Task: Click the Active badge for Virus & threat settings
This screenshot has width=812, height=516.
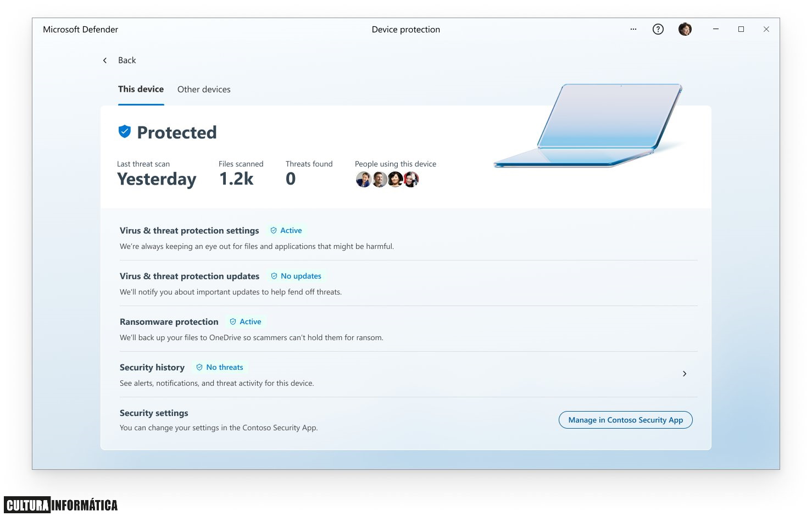Action: pyautogui.click(x=286, y=230)
